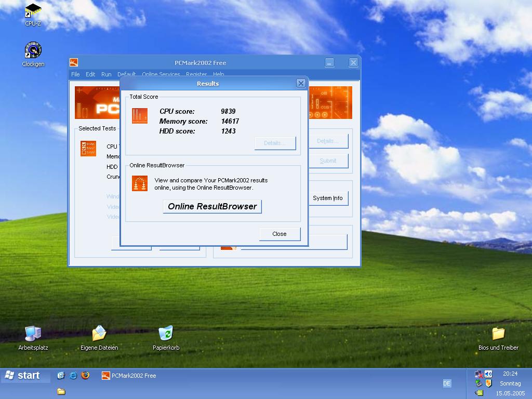Open the Default menu
The width and height of the screenshot is (532, 399).
(x=127, y=74)
